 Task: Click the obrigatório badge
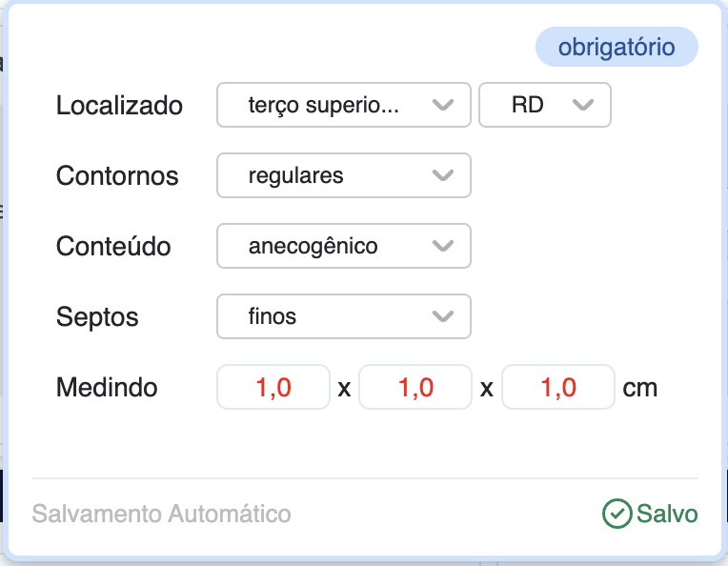[617, 48]
